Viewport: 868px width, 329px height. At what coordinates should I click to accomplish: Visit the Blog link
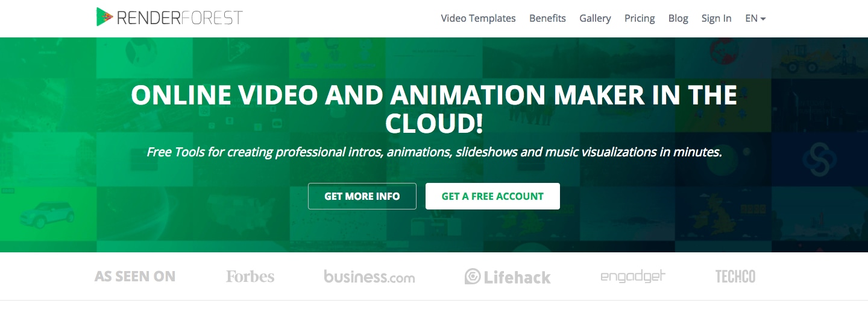678,18
